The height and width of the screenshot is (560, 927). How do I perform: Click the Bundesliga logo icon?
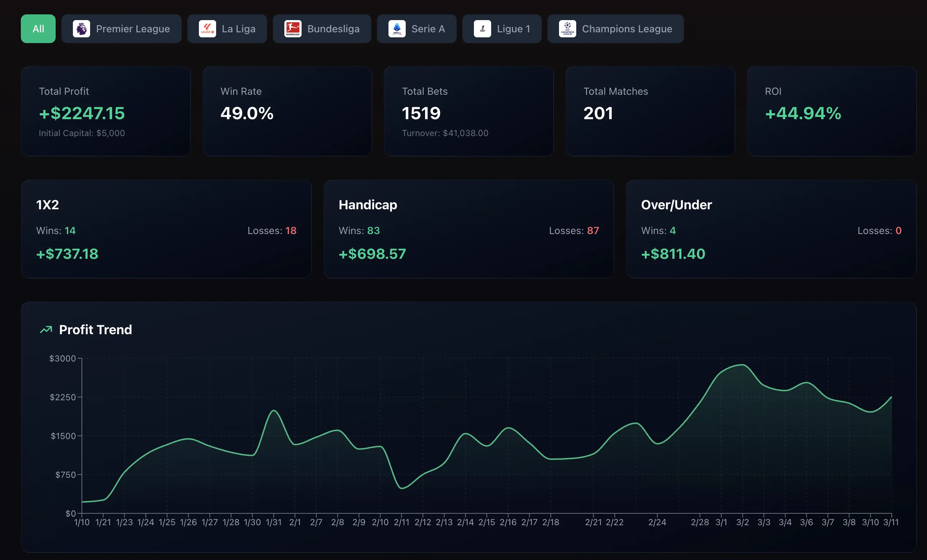tap(293, 29)
